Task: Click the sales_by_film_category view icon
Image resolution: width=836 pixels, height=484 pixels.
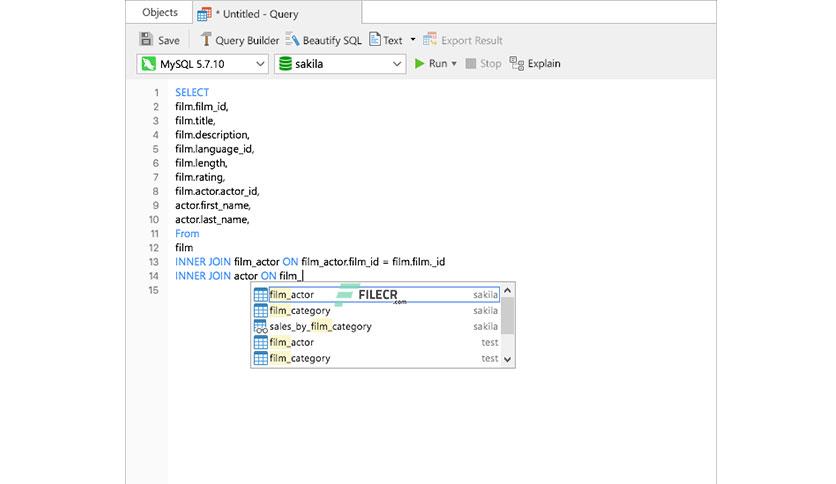Action: click(260, 326)
